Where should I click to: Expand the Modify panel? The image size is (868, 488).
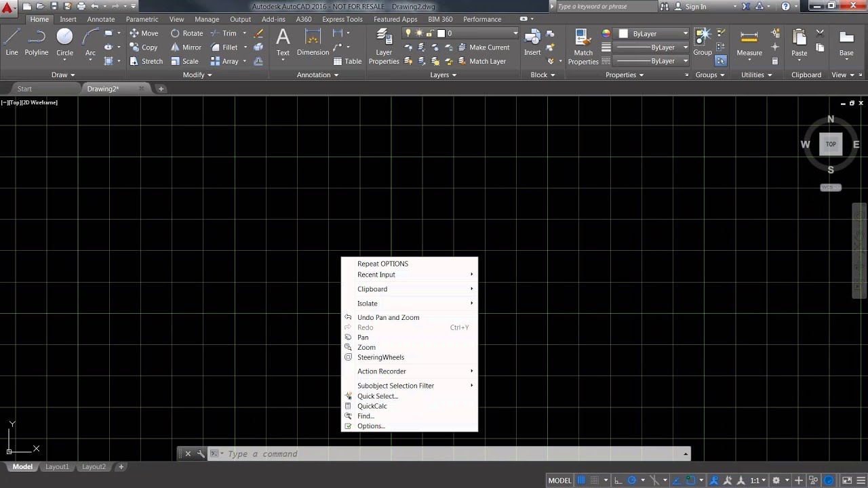tap(197, 75)
